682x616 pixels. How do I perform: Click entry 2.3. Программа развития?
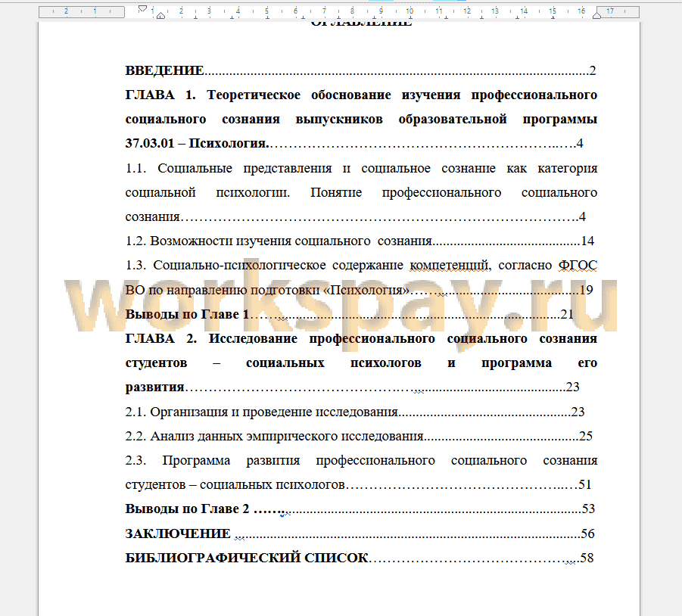pos(361,460)
